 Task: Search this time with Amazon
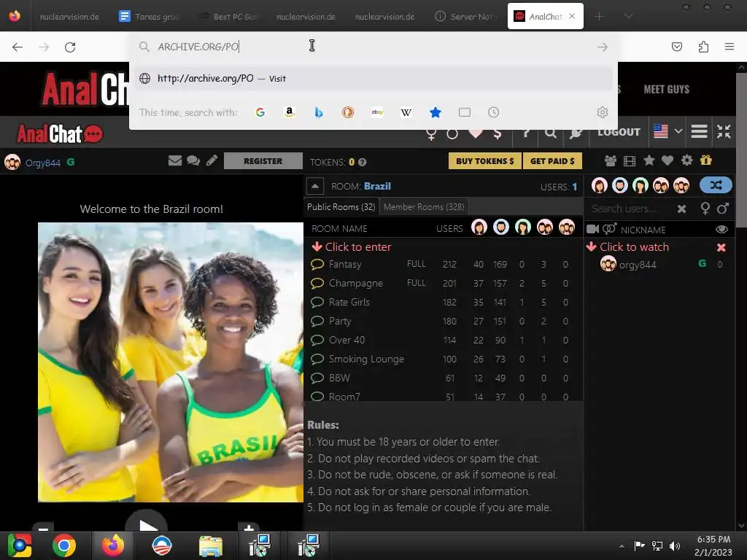[289, 112]
